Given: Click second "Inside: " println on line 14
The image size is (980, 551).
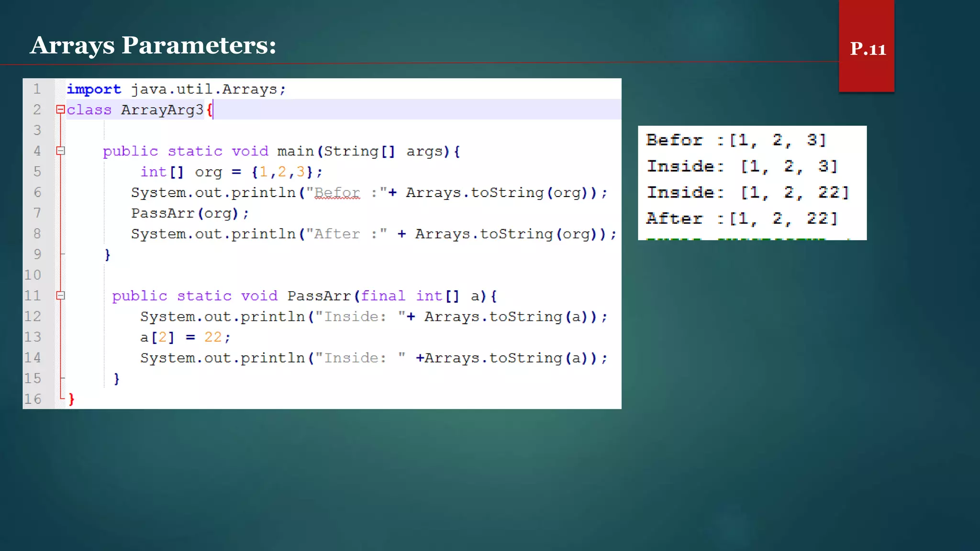Looking at the screenshot, I should (x=374, y=358).
